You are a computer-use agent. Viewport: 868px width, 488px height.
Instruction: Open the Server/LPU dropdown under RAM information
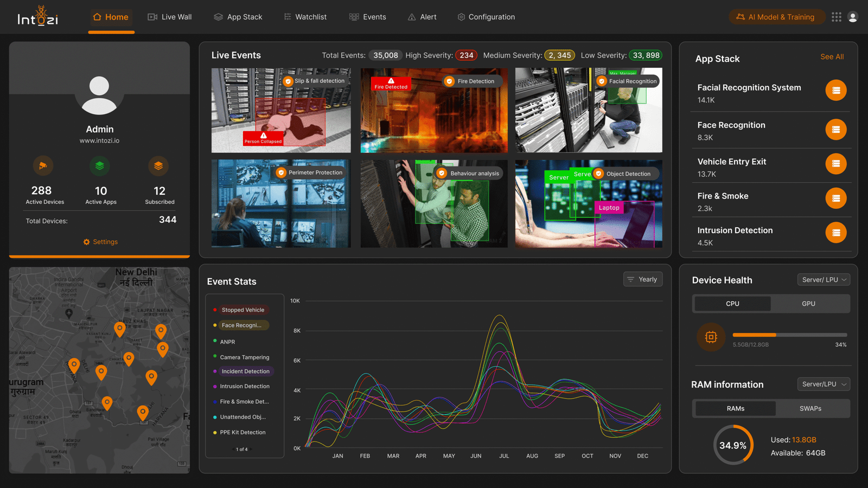[824, 384]
